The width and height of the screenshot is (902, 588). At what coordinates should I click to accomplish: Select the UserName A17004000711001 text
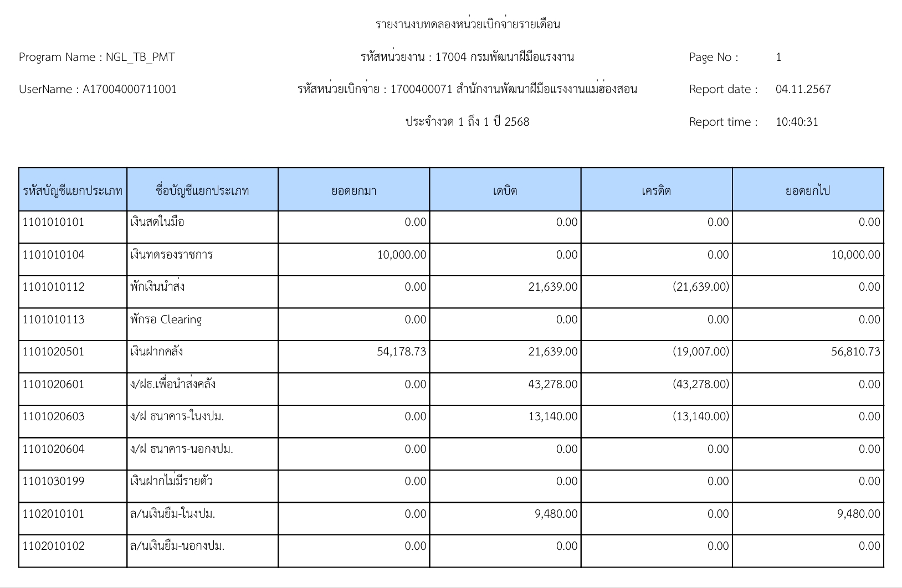pyautogui.click(x=98, y=90)
